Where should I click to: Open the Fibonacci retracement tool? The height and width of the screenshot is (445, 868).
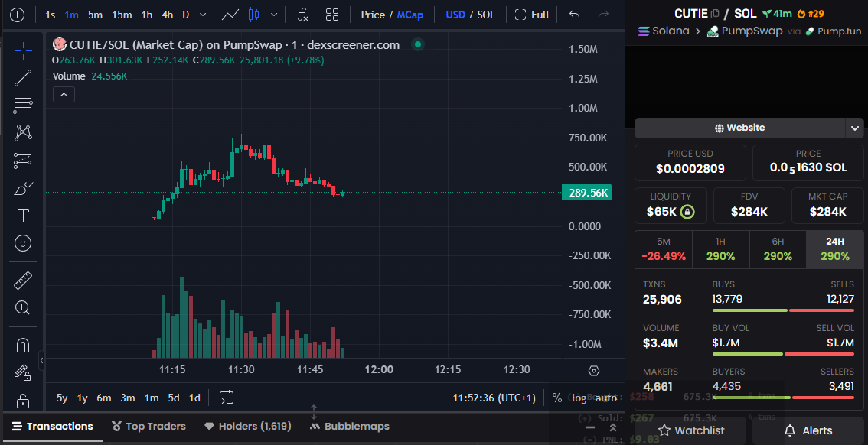click(x=23, y=105)
